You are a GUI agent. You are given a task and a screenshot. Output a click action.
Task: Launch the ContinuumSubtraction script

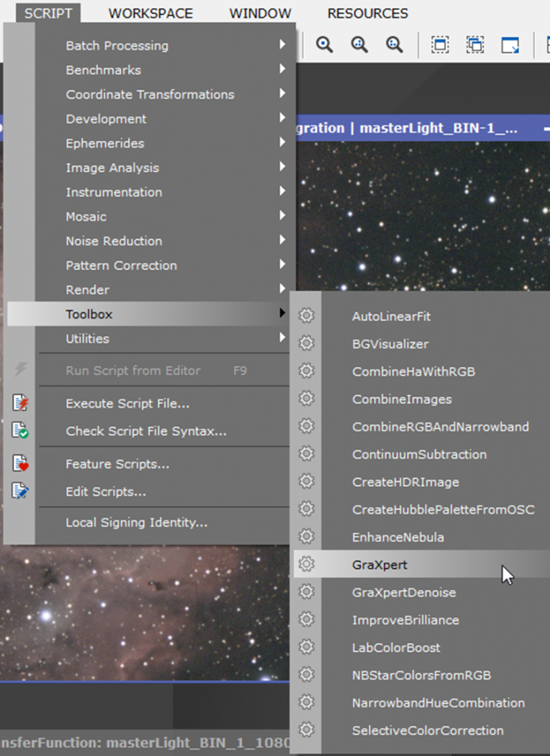coord(419,454)
